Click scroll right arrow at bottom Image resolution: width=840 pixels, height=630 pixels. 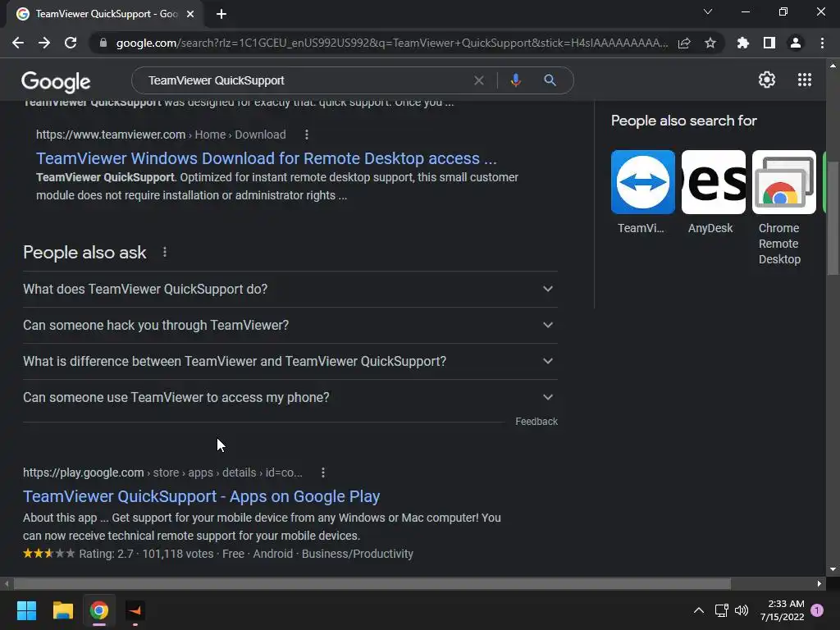click(819, 583)
